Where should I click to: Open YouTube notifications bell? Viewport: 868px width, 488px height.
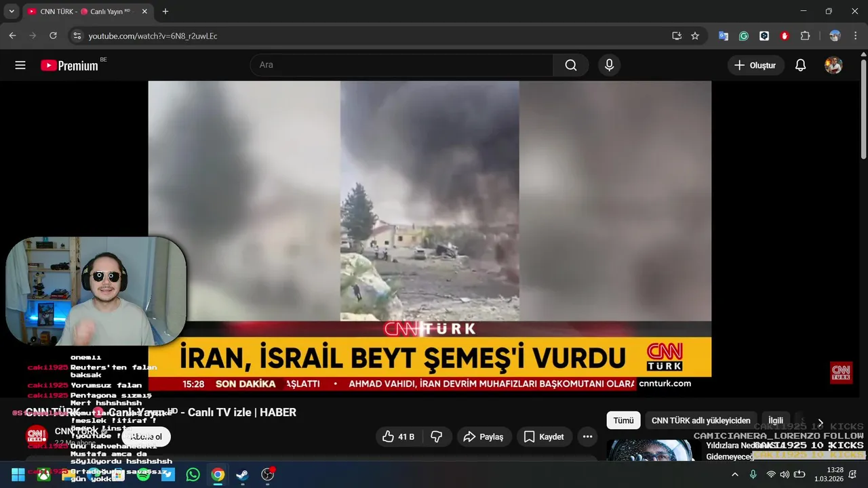(801, 65)
